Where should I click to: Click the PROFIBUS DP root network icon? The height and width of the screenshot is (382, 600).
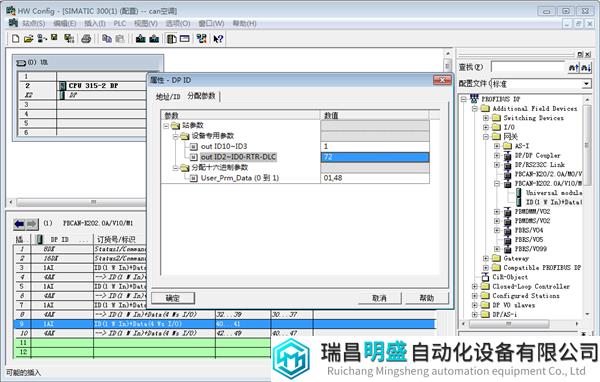(x=474, y=99)
